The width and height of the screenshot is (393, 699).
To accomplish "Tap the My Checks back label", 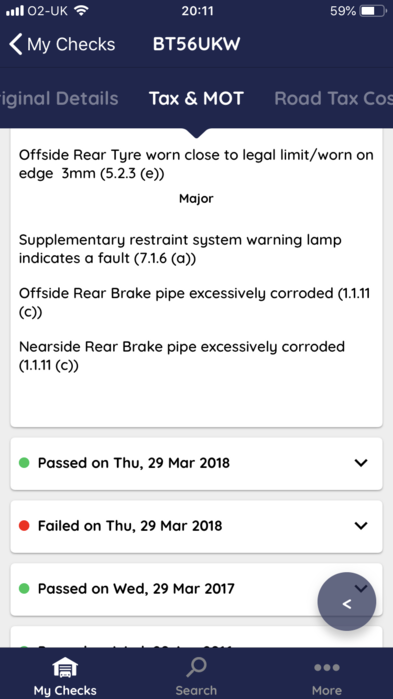I will pyautogui.click(x=71, y=45).
